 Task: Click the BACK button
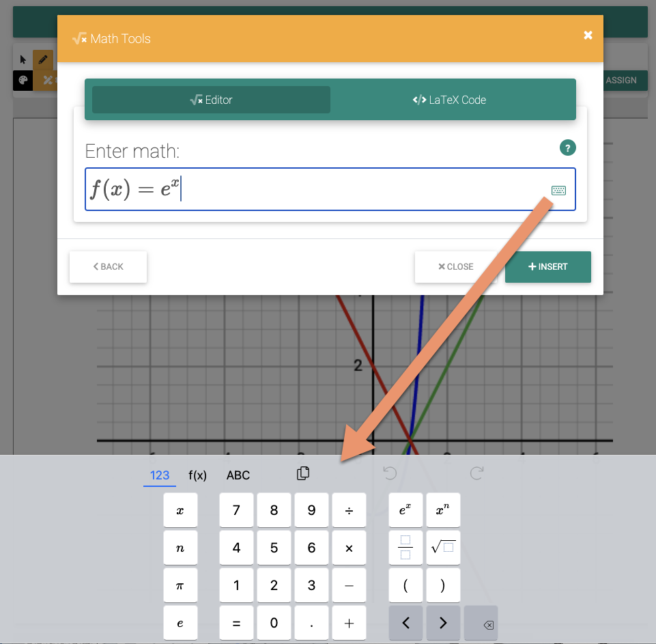tap(107, 266)
